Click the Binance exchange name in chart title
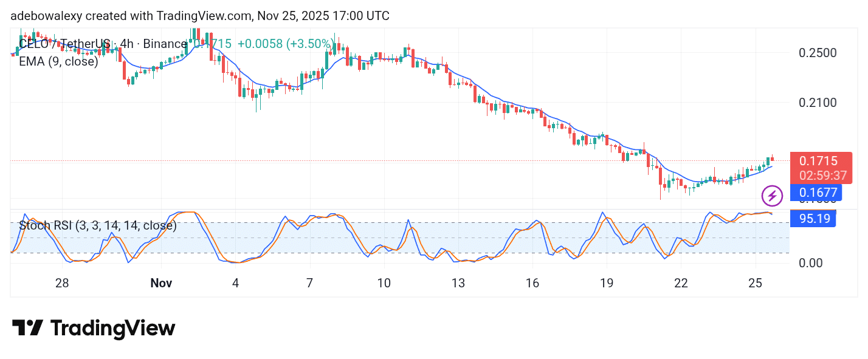Screen dimensions: 868x359 pos(164,44)
